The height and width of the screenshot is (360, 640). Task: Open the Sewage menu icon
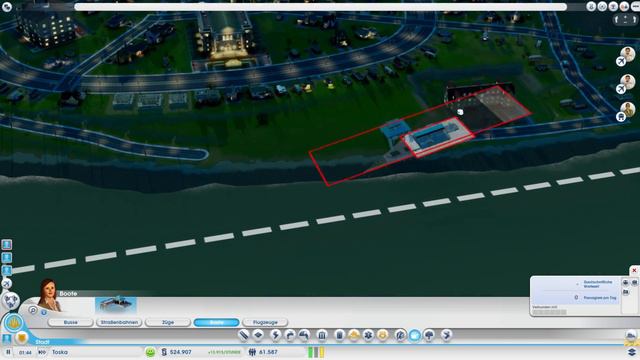tap(304, 336)
